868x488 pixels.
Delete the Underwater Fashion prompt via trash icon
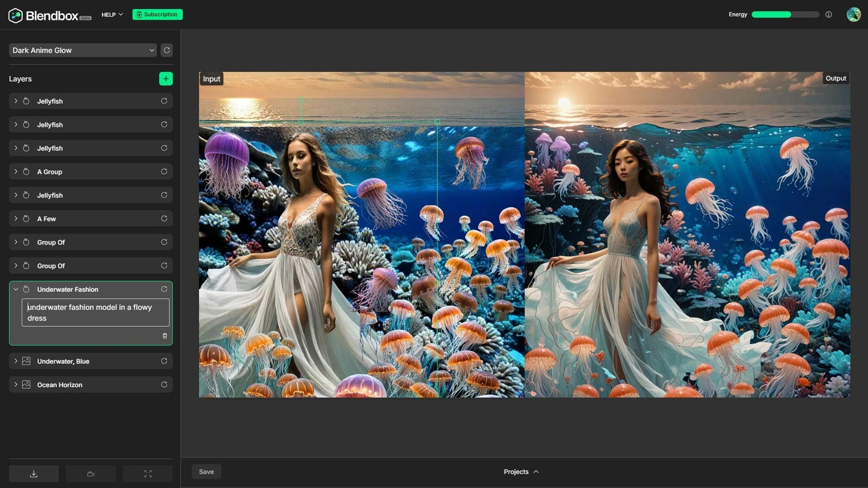(164, 336)
